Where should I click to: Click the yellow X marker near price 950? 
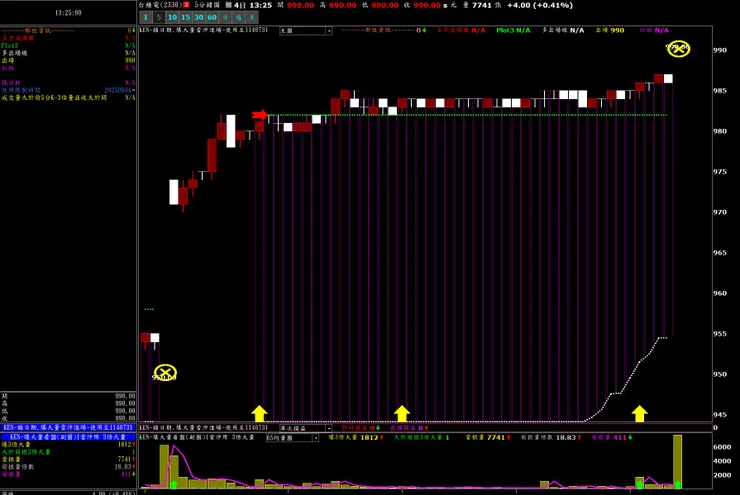165,373
